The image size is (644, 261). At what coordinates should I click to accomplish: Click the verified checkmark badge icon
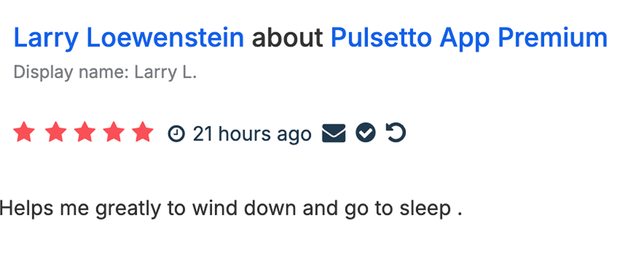coord(365,133)
